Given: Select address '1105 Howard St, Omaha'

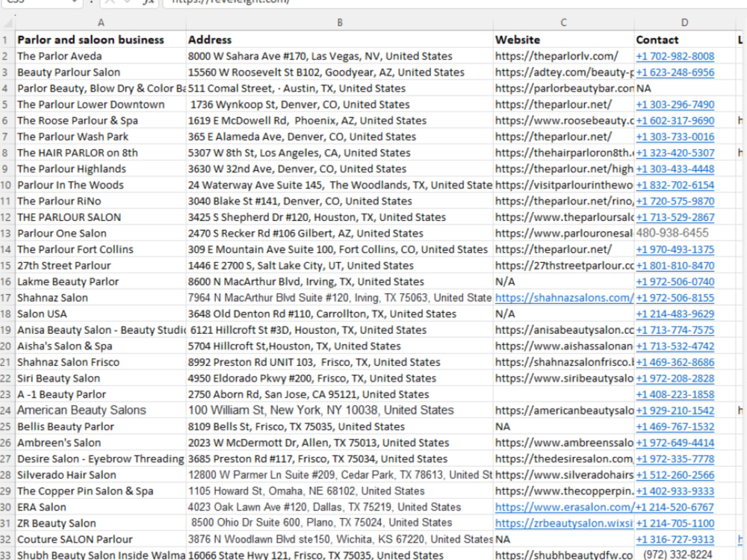Looking at the screenshot, I should (340, 491).
